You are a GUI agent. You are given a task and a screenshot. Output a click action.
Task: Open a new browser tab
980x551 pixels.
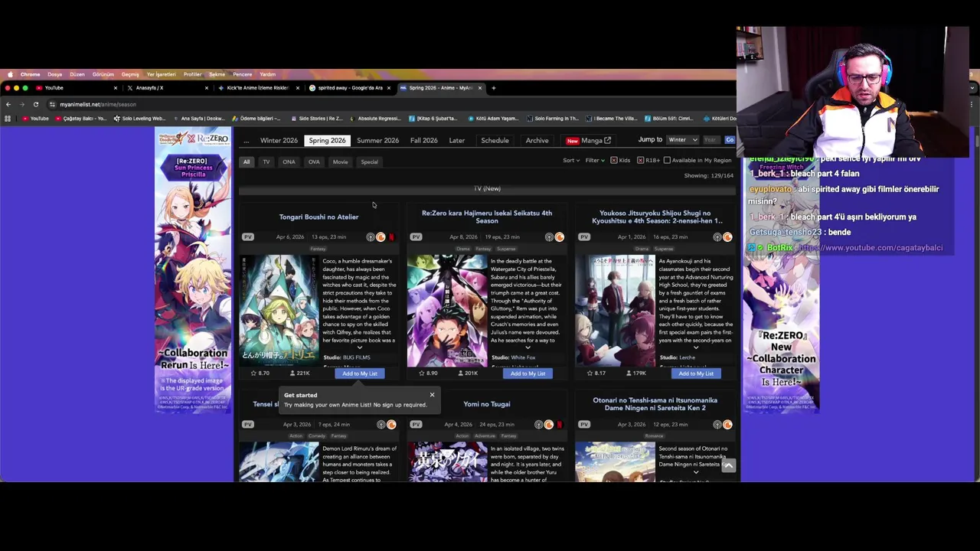coord(493,88)
